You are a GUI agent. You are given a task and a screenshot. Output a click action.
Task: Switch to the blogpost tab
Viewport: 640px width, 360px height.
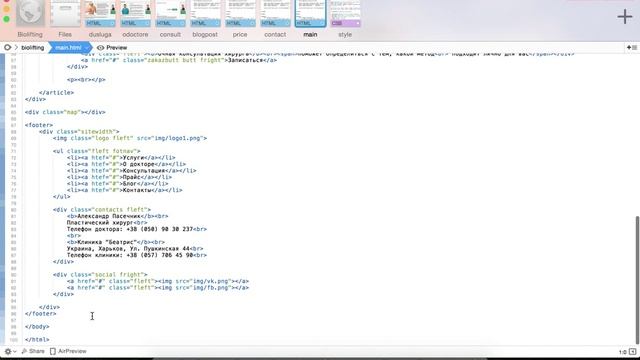[205, 13]
